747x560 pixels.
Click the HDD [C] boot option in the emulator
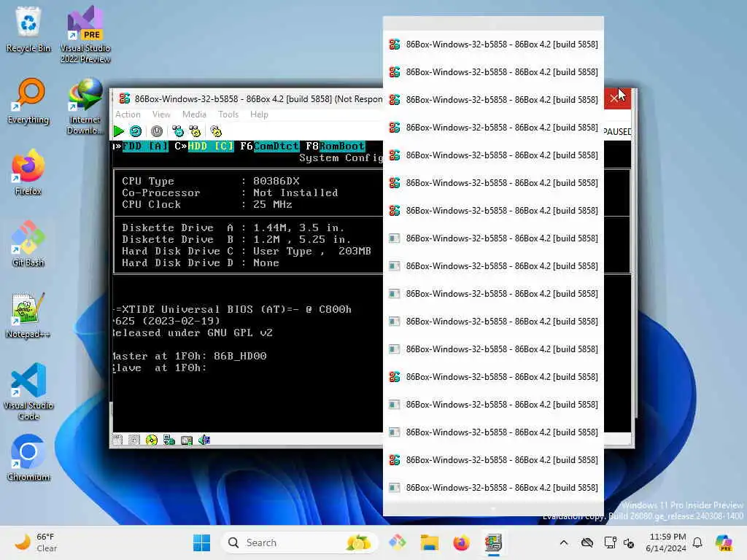(211, 146)
